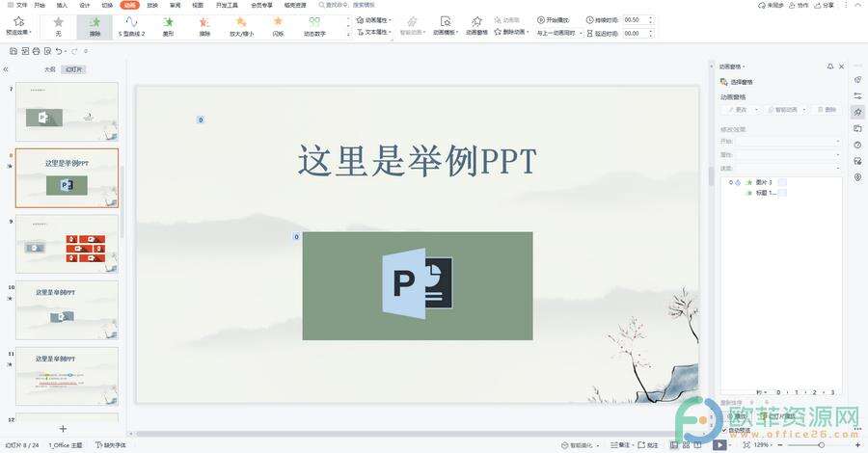Switch to the 切换 ribbon tab
Image resolution: width=868 pixels, height=453 pixels.
click(107, 5)
